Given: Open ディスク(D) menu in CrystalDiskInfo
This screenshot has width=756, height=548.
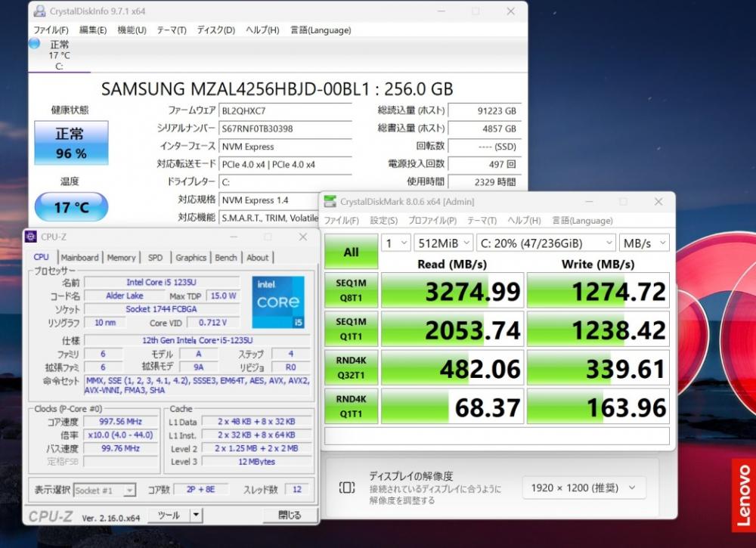Looking at the screenshot, I should coord(215,30).
